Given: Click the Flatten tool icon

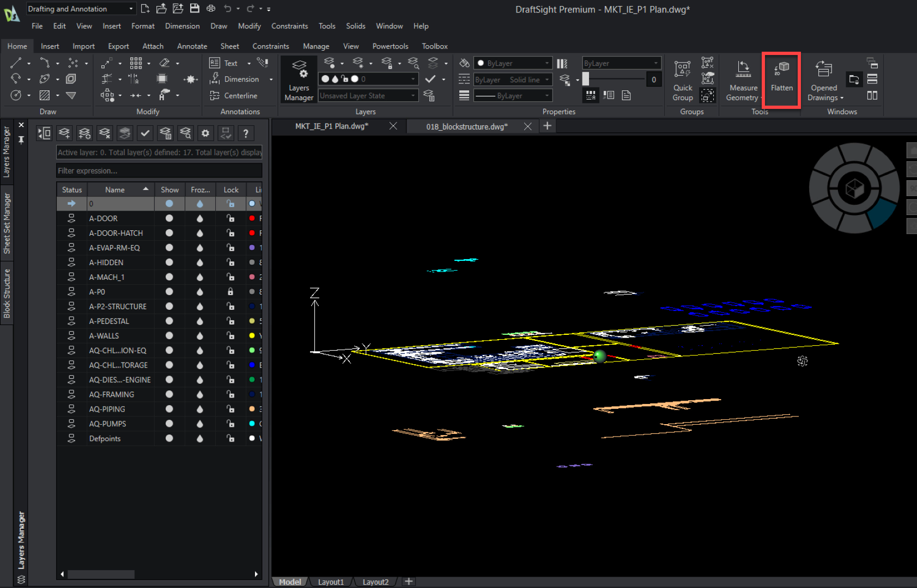Looking at the screenshot, I should coord(781,70).
